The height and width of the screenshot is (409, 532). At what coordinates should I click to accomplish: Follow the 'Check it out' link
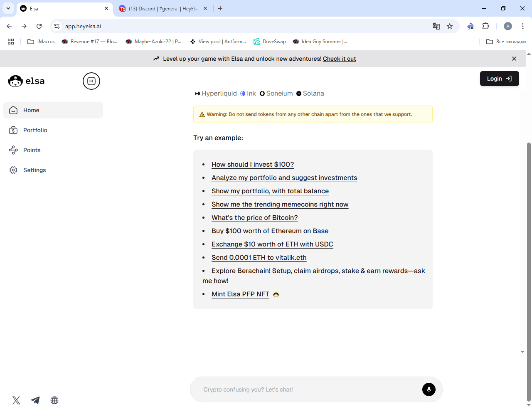click(x=339, y=59)
